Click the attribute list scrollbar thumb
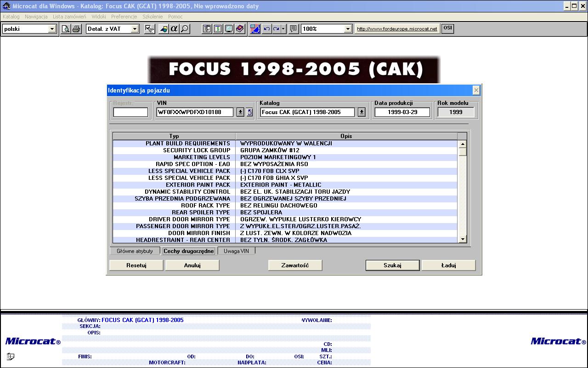 tap(463, 152)
